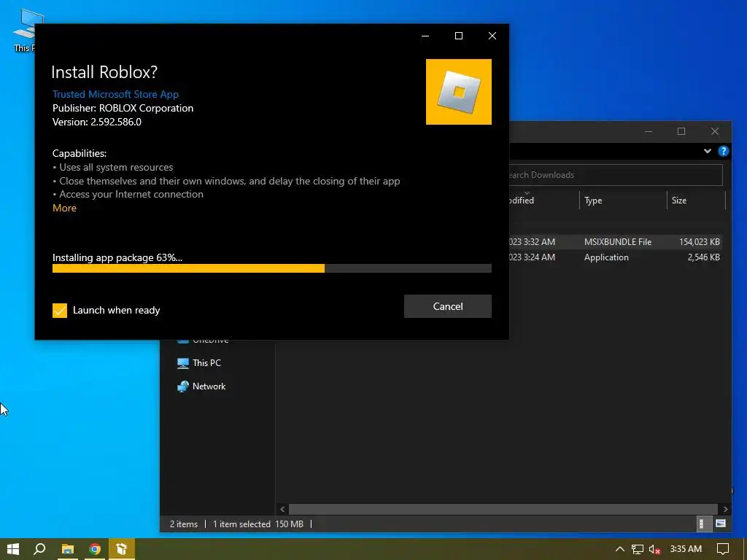The height and width of the screenshot is (560, 747).
Task: Click the App Installer taskbar icon
Action: click(122, 549)
